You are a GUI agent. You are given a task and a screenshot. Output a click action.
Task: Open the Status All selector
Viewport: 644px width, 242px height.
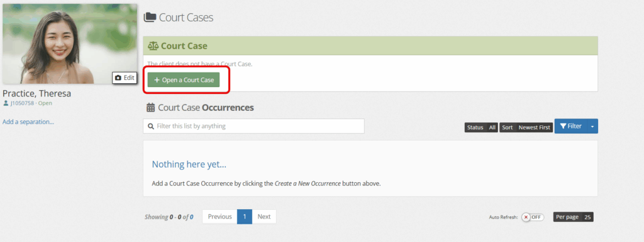tap(481, 127)
